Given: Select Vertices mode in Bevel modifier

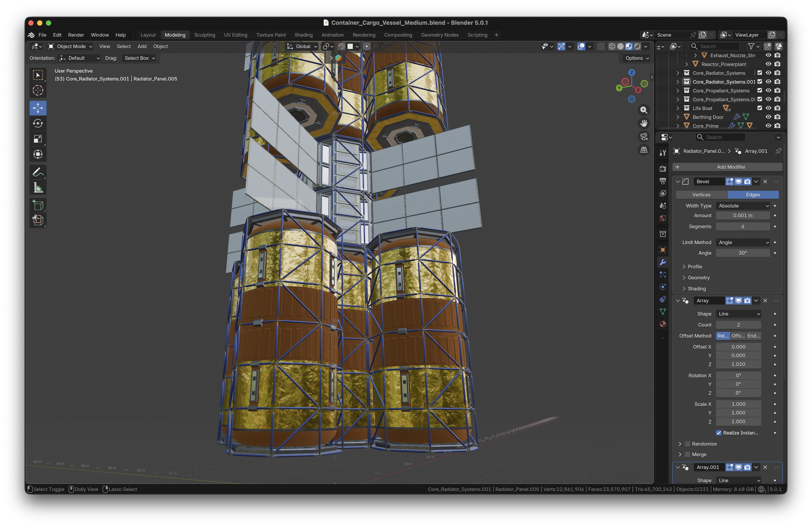Looking at the screenshot, I should coord(701,195).
